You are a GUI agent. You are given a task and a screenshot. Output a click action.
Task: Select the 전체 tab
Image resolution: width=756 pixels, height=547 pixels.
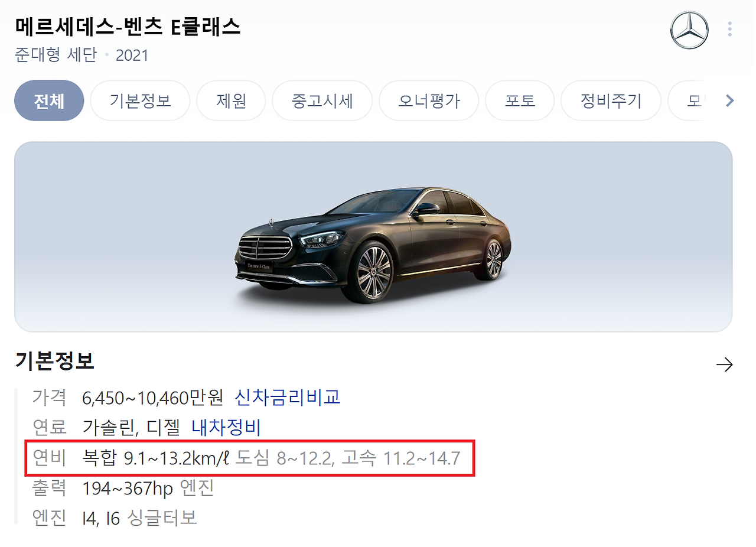tap(49, 101)
